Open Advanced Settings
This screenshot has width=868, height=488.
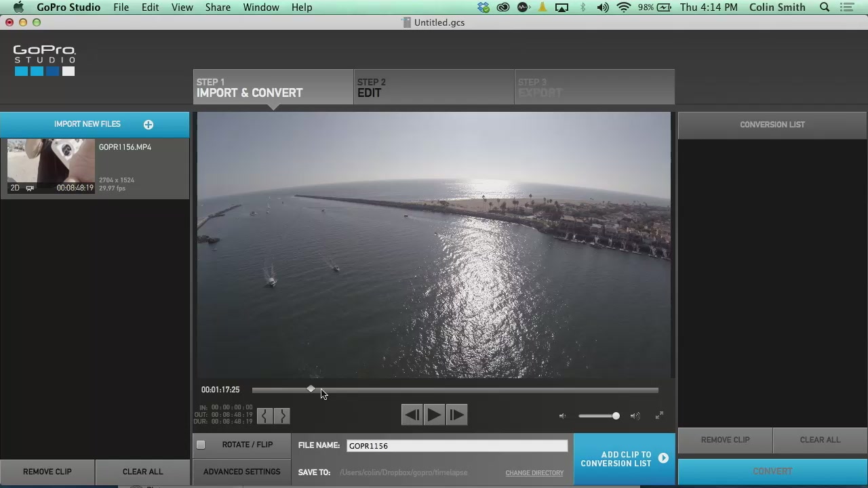coord(241,472)
